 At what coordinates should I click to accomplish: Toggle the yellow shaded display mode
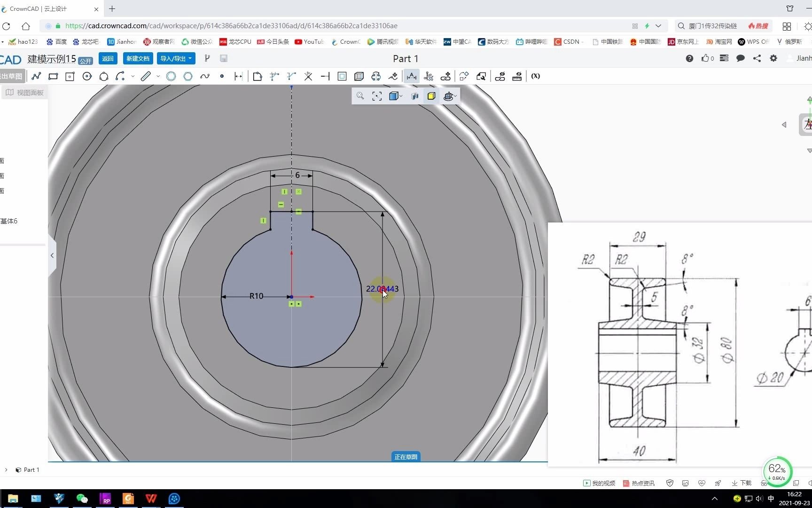coord(431,96)
